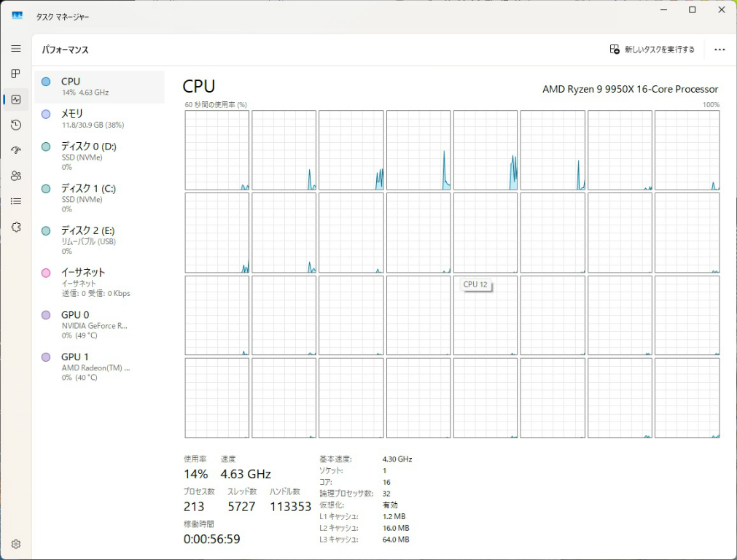737x560 pixels.
Task: Switch to the メモリ performance section
Action: click(x=98, y=118)
